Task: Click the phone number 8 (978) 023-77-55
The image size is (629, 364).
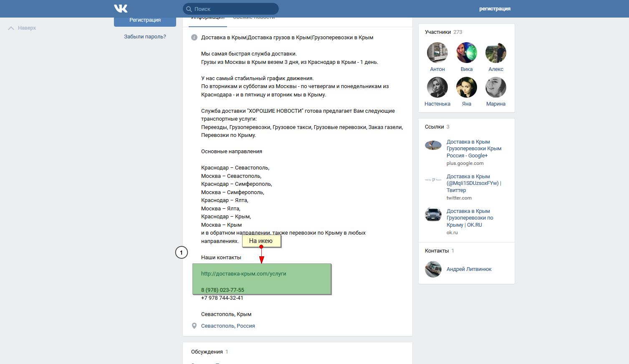Action: coord(222,290)
